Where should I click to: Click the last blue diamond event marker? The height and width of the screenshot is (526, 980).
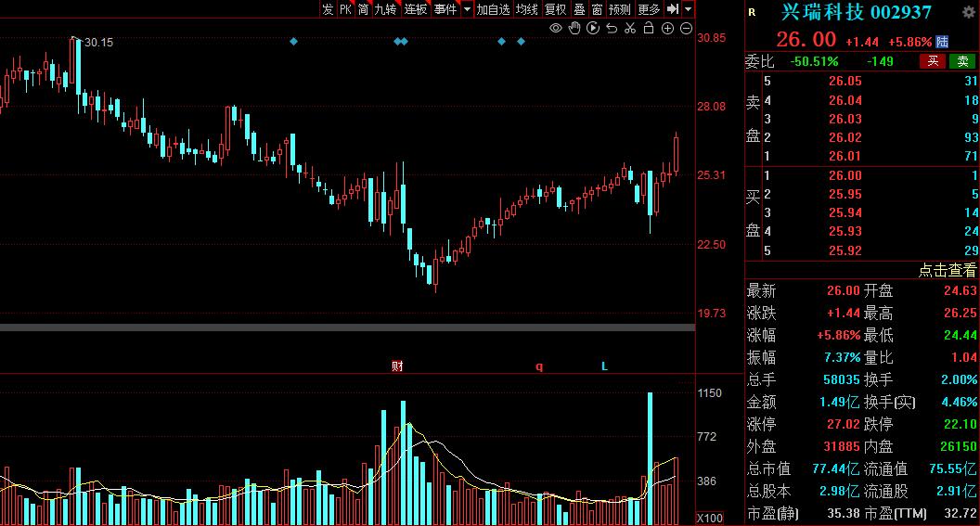pos(522,41)
